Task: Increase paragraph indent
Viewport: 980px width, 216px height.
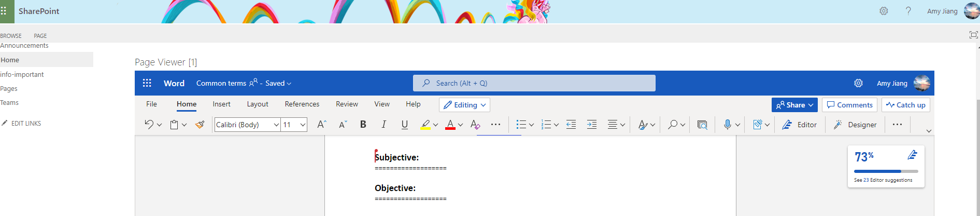Action: coord(592,125)
